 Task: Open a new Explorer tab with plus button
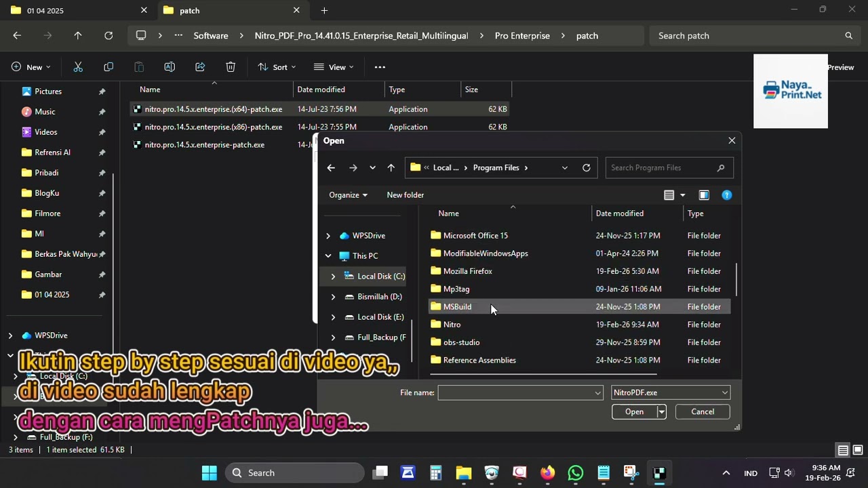coord(324,10)
